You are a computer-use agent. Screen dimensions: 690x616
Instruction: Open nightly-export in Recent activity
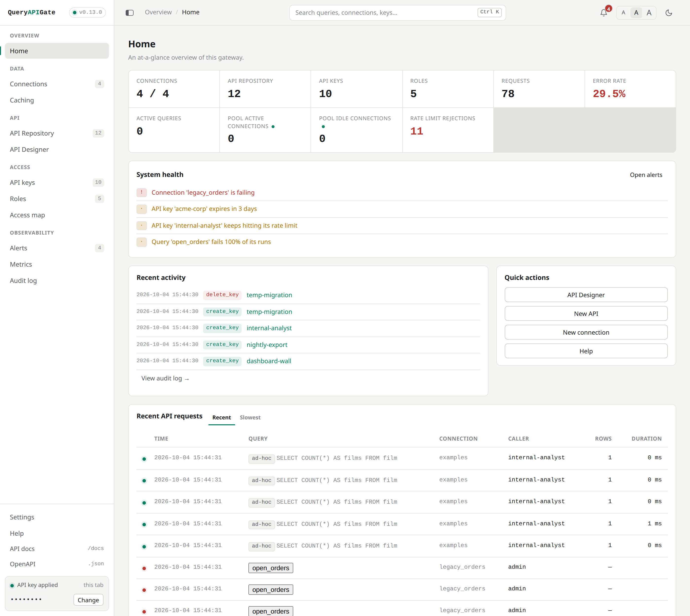coord(267,344)
